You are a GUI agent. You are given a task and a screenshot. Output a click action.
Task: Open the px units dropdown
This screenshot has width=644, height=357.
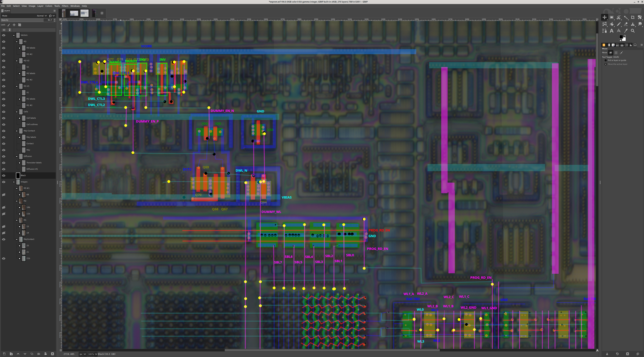coord(83,354)
